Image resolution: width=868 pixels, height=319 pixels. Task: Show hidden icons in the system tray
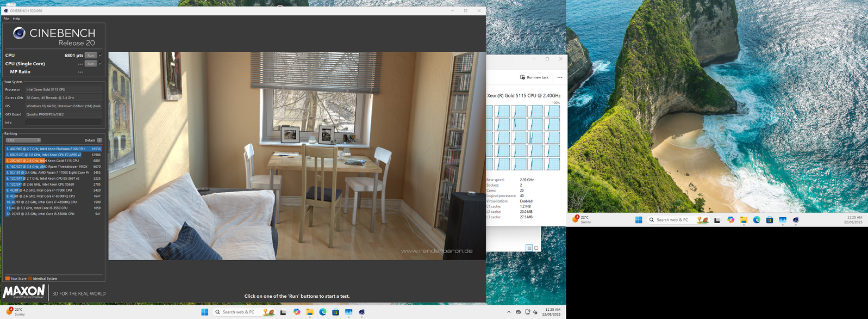[509, 312]
